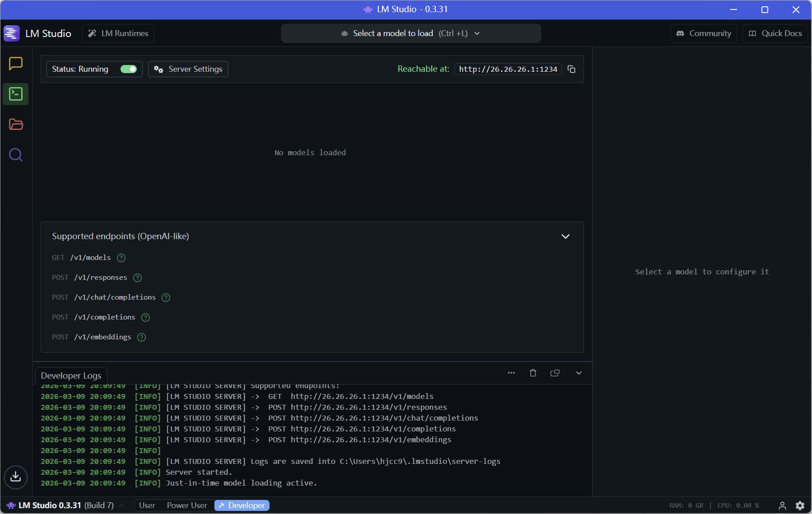Click the CPU usage indicator
The height and width of the screenshot is (514, 812).
[x=738, y=505]
